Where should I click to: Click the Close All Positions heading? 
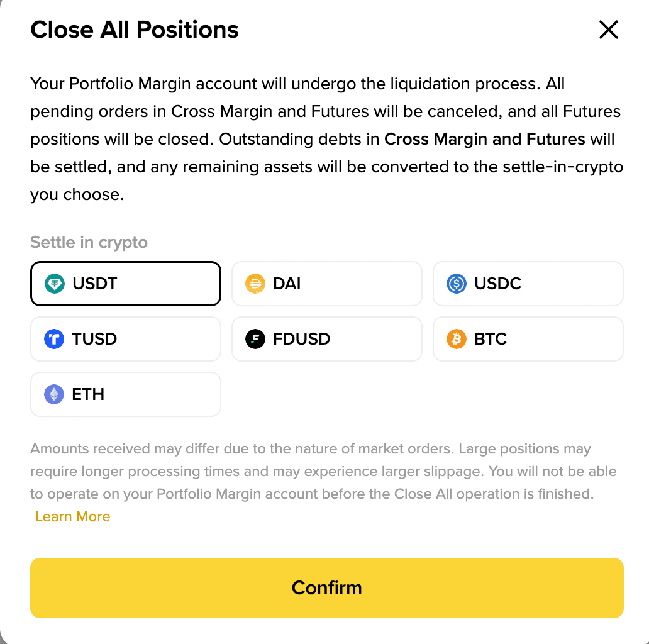(135, 30)
